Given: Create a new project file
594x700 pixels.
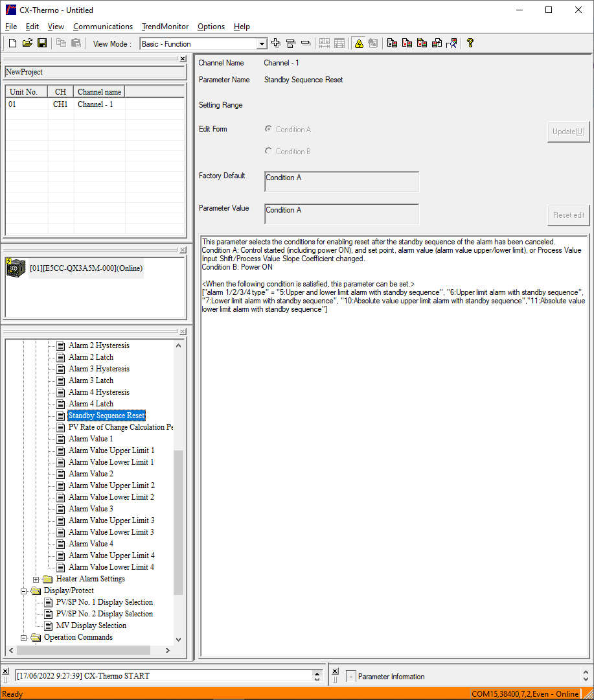Looking at the screenshot, I should [x=12, y=43].
